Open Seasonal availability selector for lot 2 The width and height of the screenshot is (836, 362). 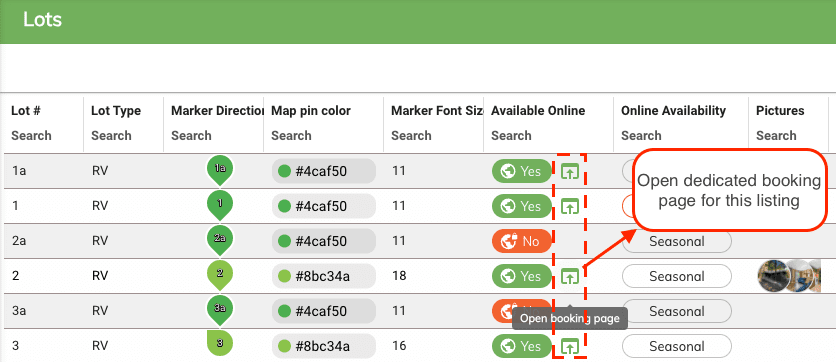[677, 276]
